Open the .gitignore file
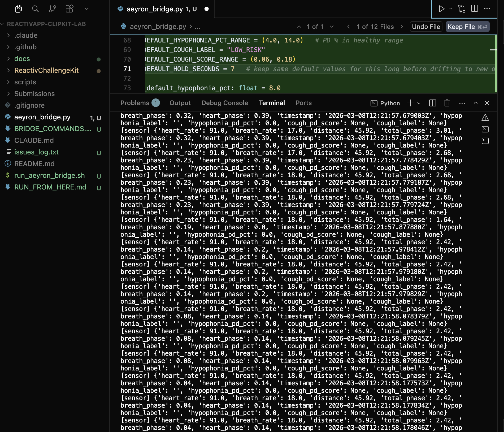504x432 pixels. pos(55,105)
